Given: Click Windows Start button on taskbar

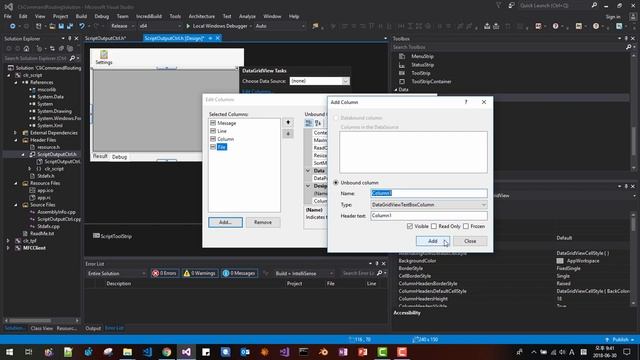Looking at the screenshot, I should click(x=9, y=352).
